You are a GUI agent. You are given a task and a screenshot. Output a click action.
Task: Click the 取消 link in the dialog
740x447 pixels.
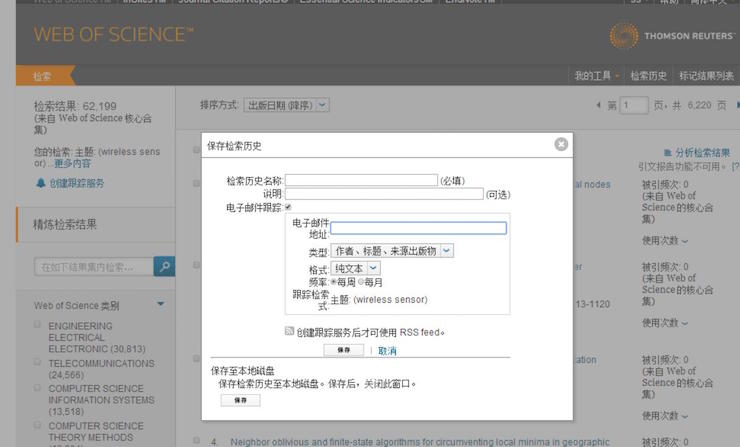point(387,351)
